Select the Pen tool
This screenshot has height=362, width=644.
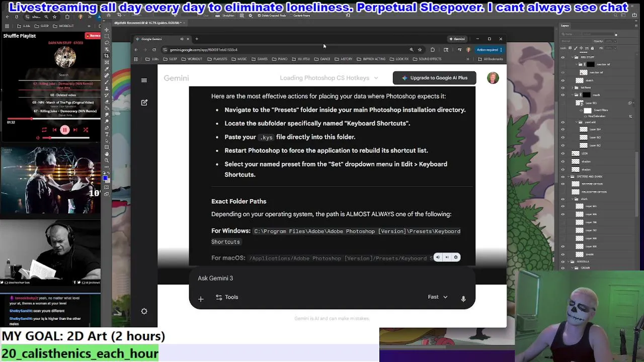[107, 127]
